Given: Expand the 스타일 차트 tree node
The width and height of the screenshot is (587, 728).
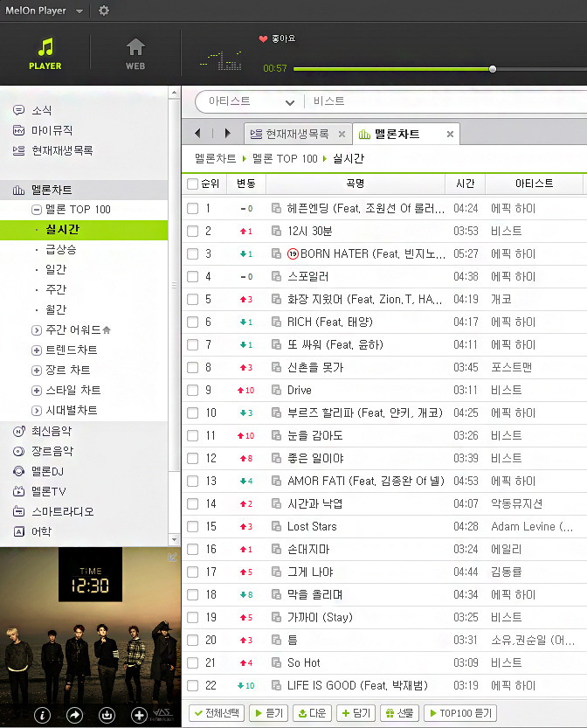Looking at the screenshot, I should point(36,391).
